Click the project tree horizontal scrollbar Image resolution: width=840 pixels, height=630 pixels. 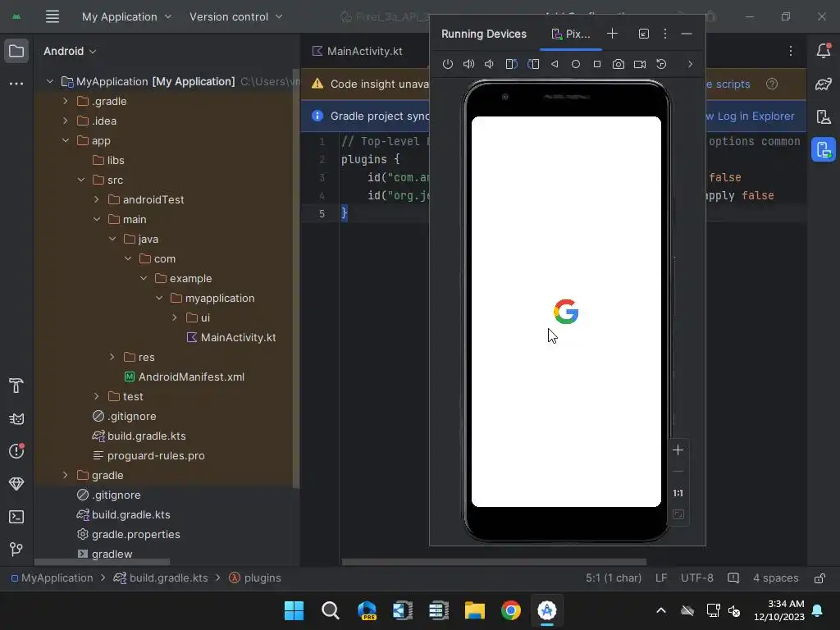pos(103,562)
